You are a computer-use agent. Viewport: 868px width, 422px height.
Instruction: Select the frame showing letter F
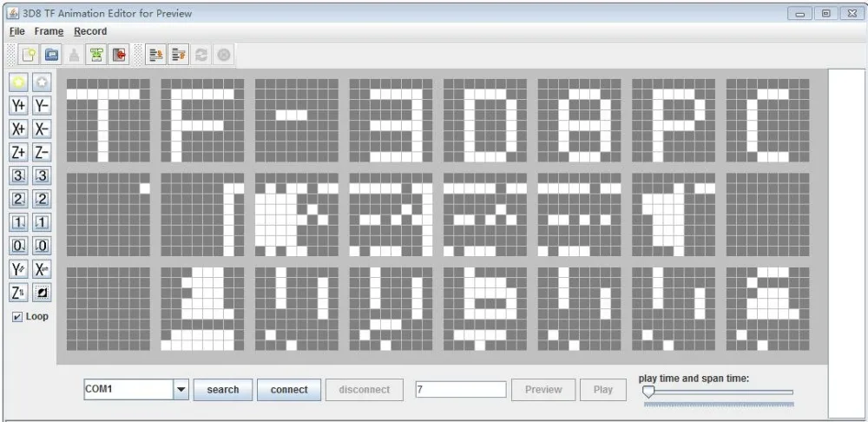point(202,120)
